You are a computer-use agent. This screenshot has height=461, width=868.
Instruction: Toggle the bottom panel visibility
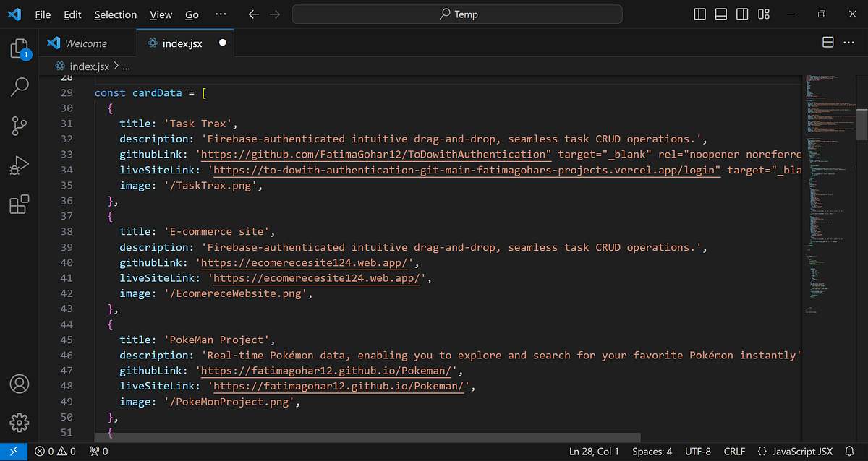720,13
